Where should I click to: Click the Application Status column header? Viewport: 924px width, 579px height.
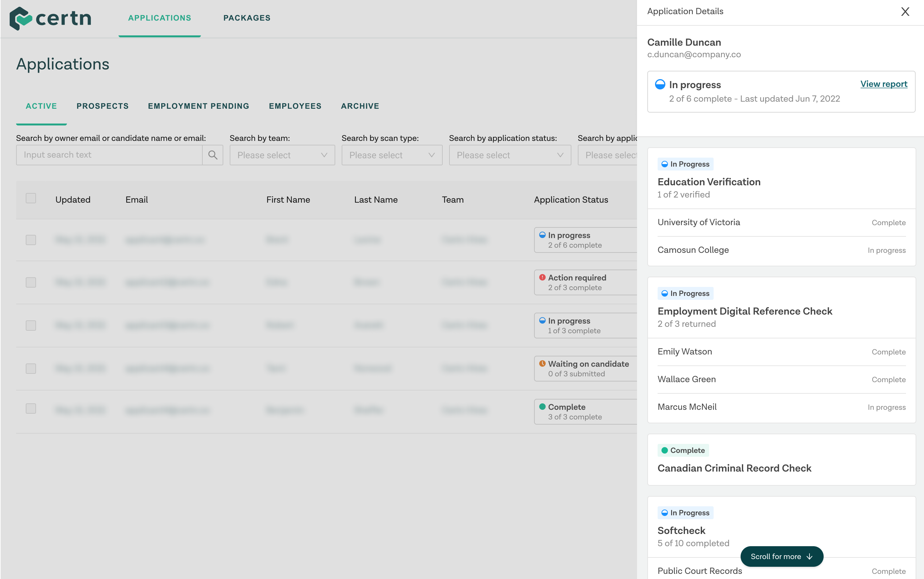coord(571,199)
